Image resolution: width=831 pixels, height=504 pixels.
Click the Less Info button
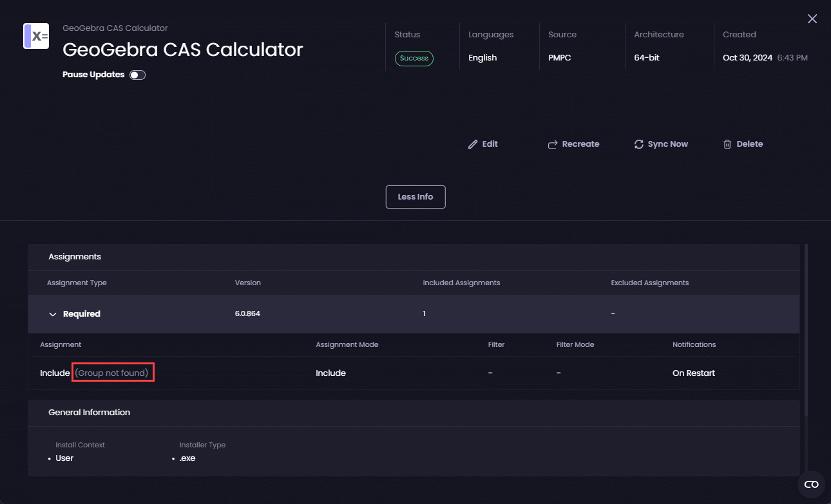click(x=415, y=197)
